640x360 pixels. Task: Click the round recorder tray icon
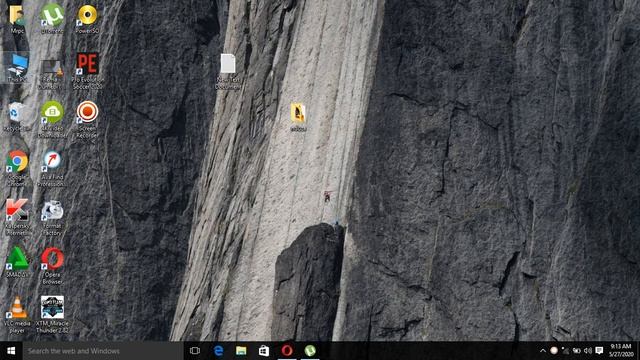554,351
